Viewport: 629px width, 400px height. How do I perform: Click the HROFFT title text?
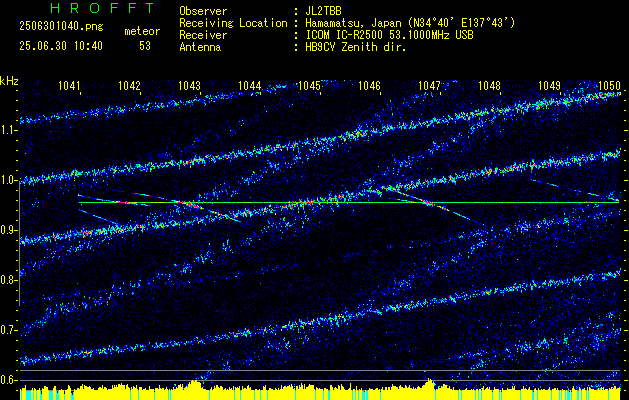click(x=102, y=8)
